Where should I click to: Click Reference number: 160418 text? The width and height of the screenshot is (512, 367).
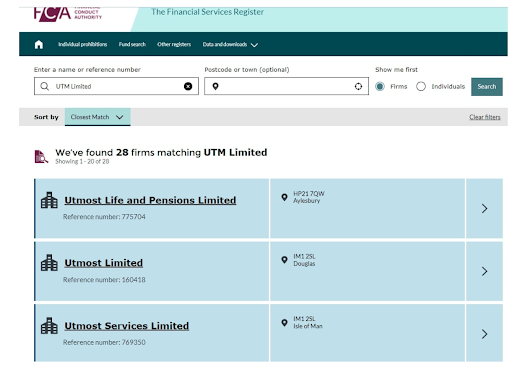tap(104, 280)
